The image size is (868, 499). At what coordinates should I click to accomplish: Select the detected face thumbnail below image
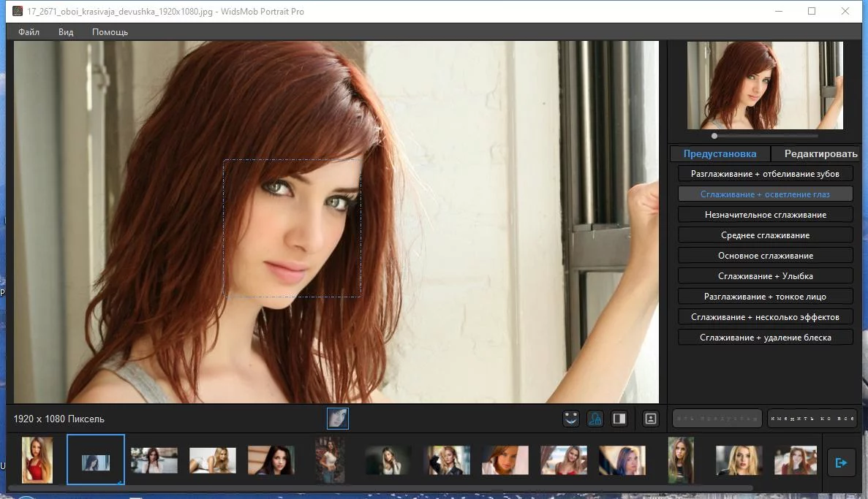click(338, 419)
